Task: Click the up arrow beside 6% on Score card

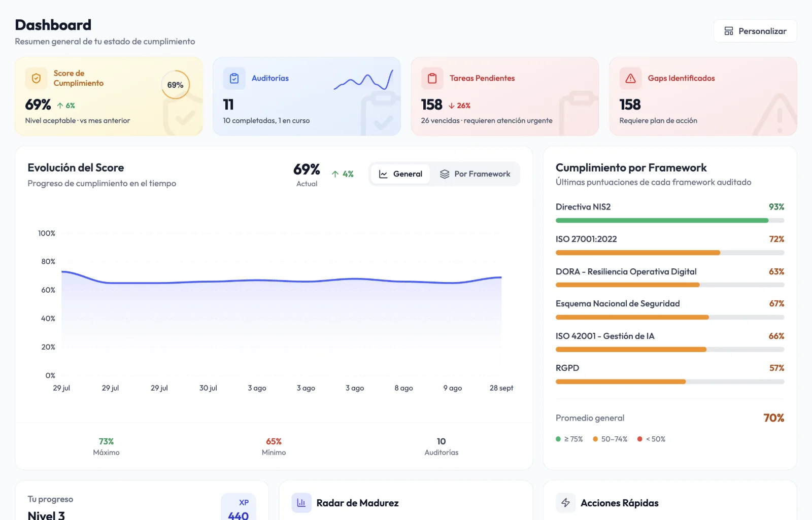Action: pos(60,106)
